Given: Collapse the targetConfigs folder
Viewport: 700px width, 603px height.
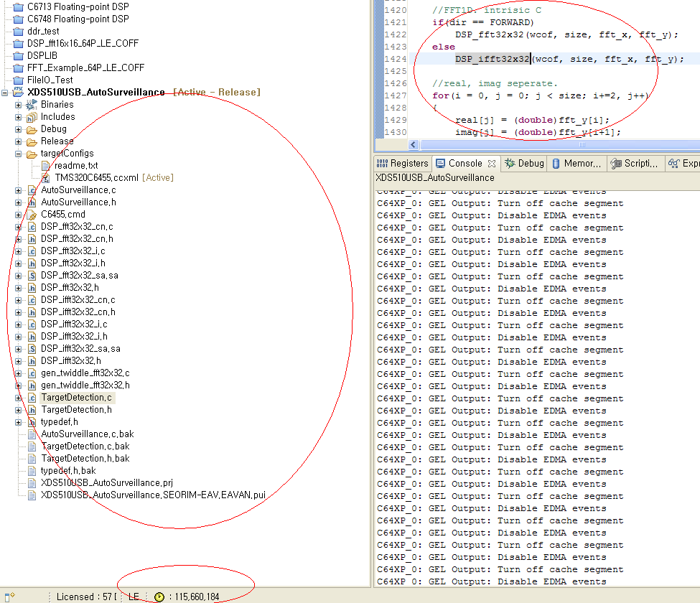Looking at the screenshot, I should (x=18, y=154).
